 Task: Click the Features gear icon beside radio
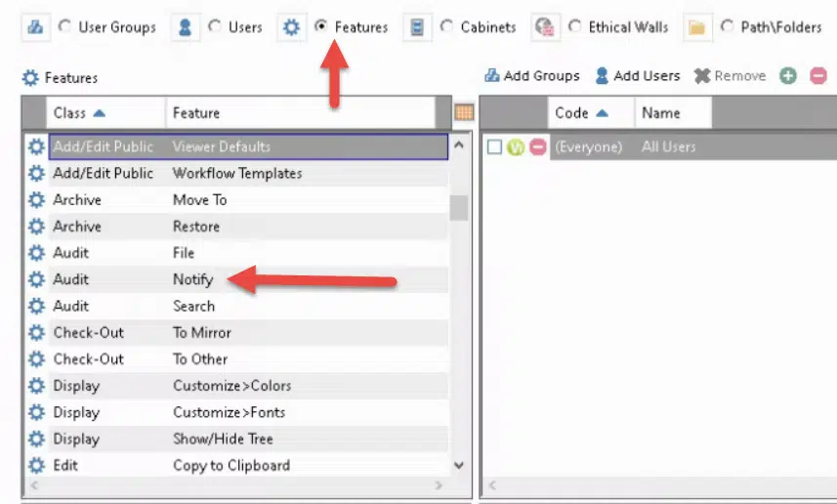[x=291, y=26]
